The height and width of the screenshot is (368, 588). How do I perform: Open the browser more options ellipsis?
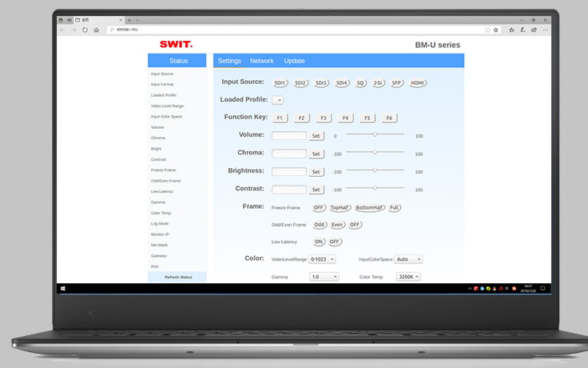[545, 30]
